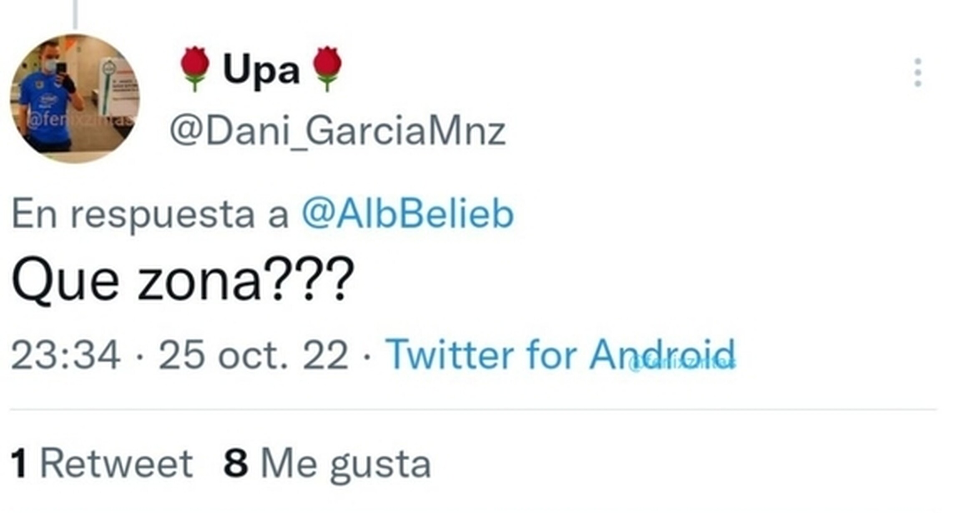Click the likes count number 8
The height and width of the screenshot is (513, 980).
(x=236, y=463)
